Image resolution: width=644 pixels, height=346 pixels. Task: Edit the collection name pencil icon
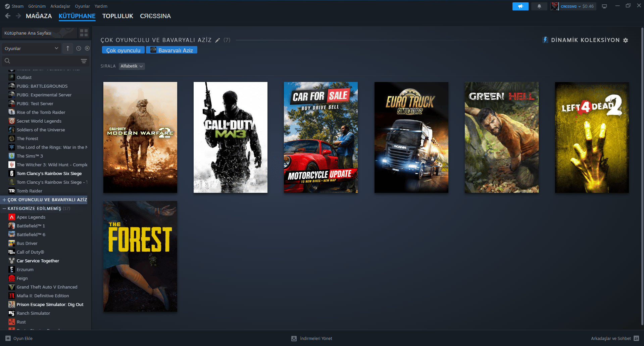click(x=217, y=40)
